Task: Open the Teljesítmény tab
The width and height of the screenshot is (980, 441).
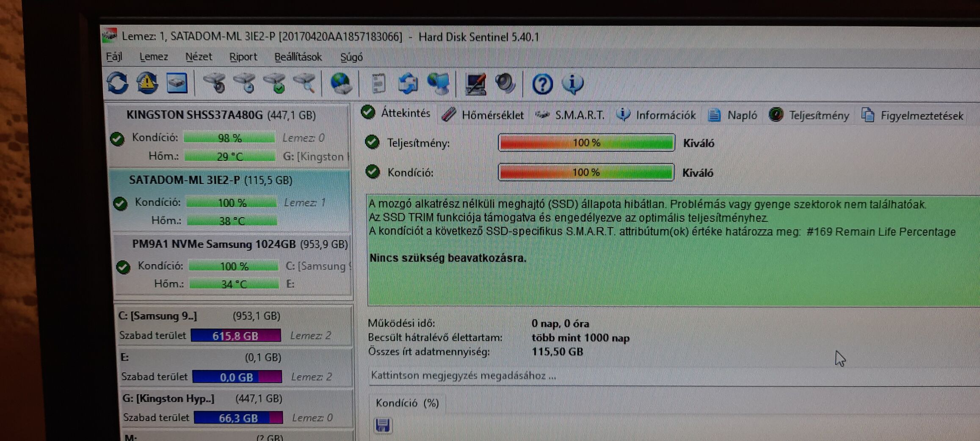Action: click(809, 115)
